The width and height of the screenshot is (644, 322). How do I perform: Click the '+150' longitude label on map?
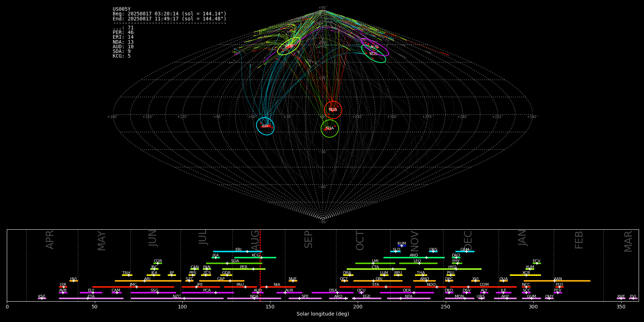pyautogui.click(x=147, y=117)
